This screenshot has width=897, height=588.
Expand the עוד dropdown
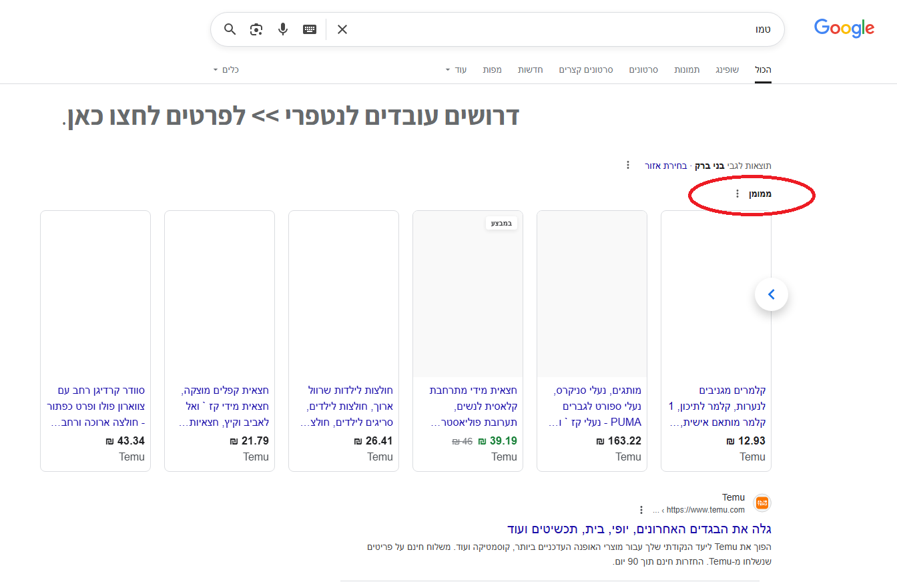[x=457, y=69]
